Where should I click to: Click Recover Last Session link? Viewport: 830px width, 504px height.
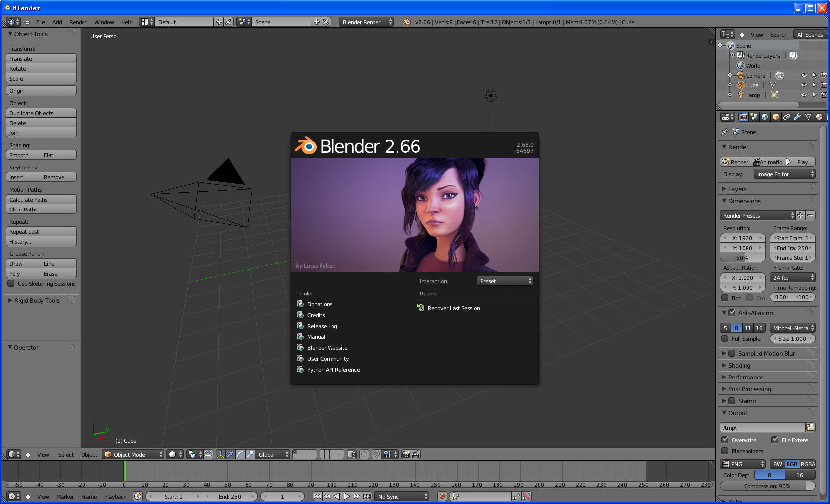(x=454, y=308)
